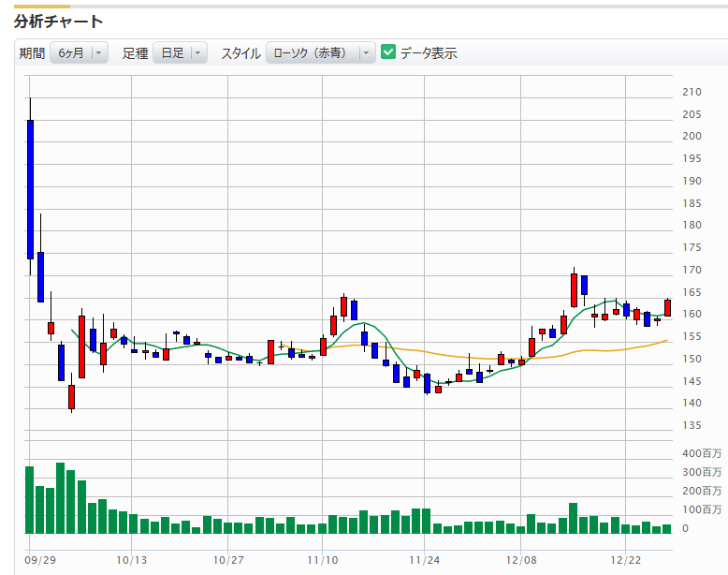
Task: Expand the 足種 dropdown set to 日足
Action: point(179,53)
